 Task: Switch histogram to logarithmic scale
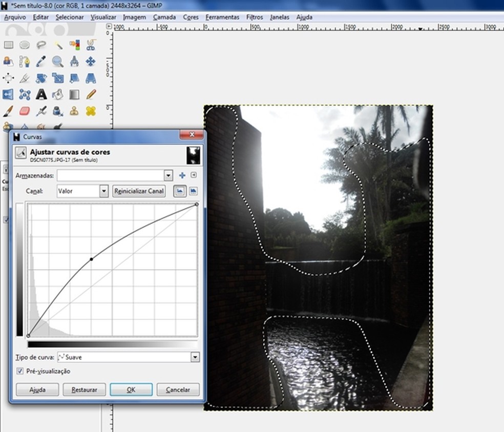[193, 191]
